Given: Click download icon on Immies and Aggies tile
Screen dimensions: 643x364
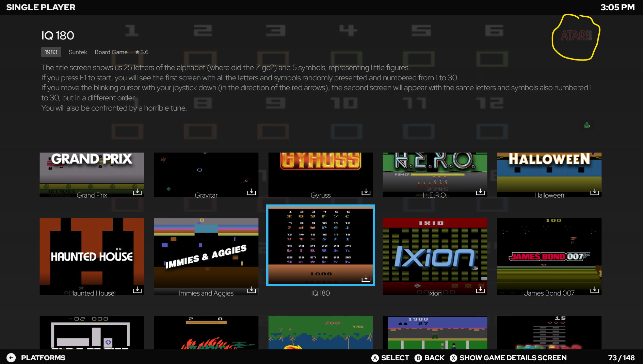Looking at the screenshot, I should (x=252, y=290).
